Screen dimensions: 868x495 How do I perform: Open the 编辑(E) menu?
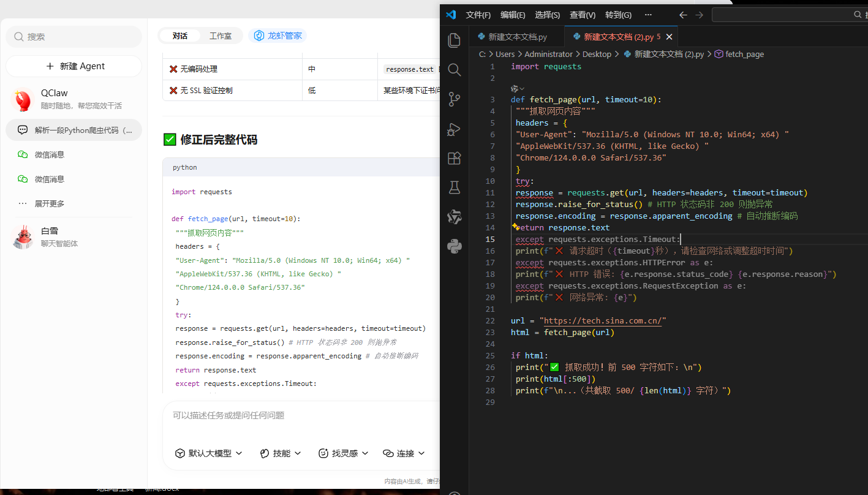point(513,15)
